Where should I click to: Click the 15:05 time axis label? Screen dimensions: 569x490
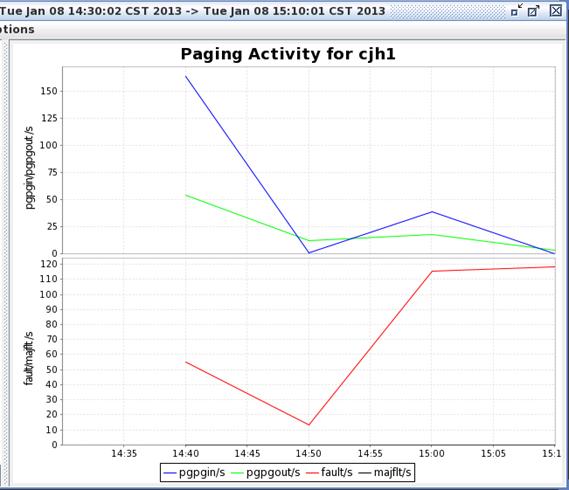(x=493, y=454)
